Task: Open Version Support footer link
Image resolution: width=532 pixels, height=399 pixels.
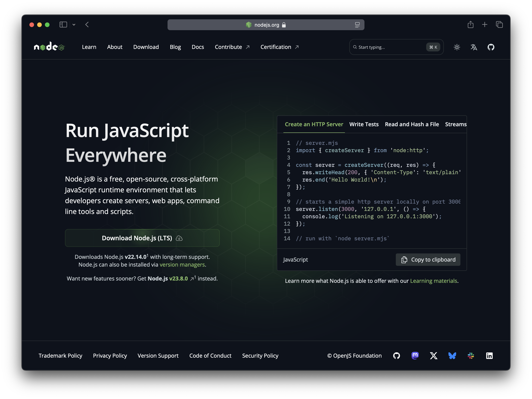Action: click(x=158, y=356)
